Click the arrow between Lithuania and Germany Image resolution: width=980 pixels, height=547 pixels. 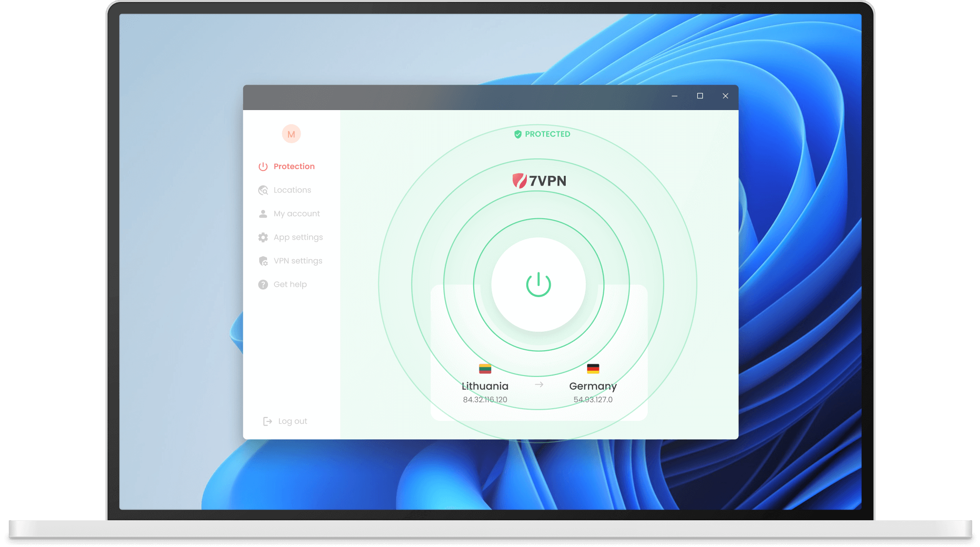pos(539,385)
